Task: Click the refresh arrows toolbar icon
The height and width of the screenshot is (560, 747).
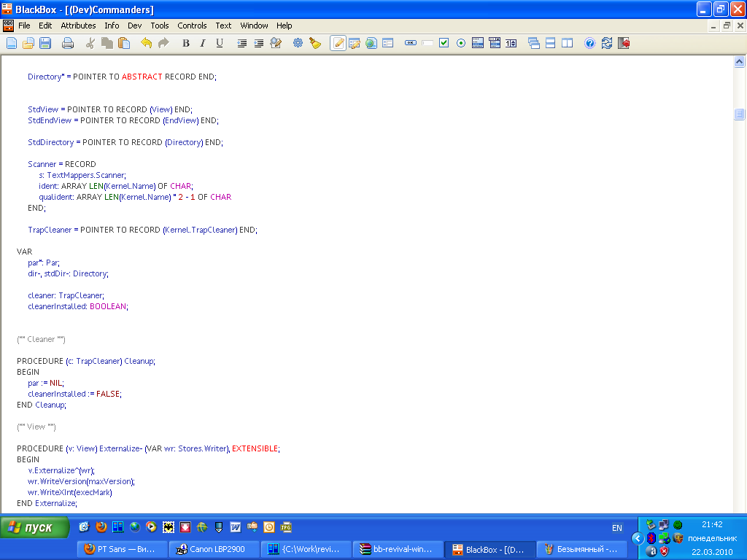Action: click(607, 43)
